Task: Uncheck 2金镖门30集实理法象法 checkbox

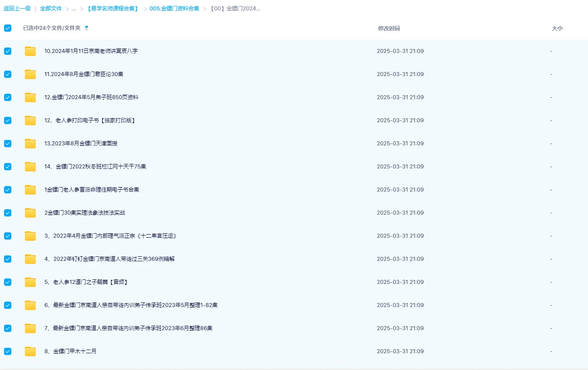Action: (8, 213)
